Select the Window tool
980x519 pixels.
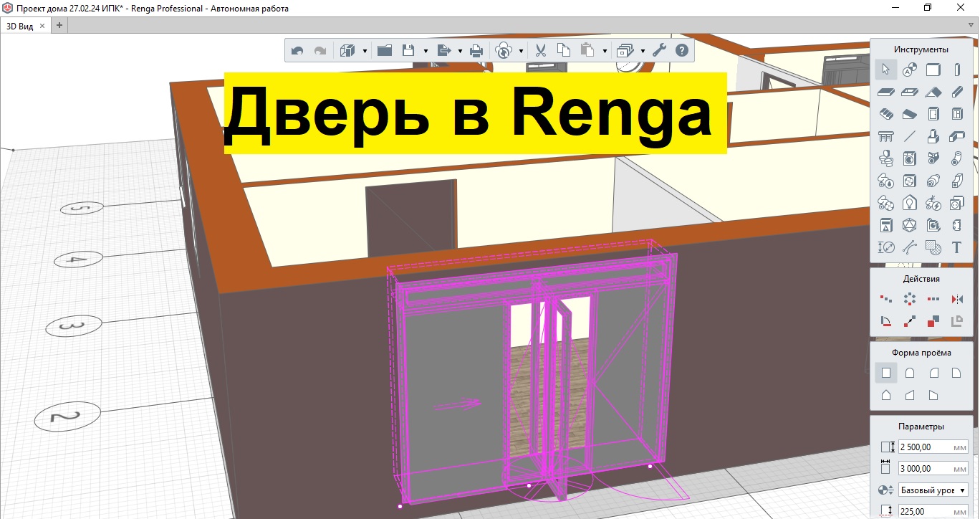[x=956, y=114]
